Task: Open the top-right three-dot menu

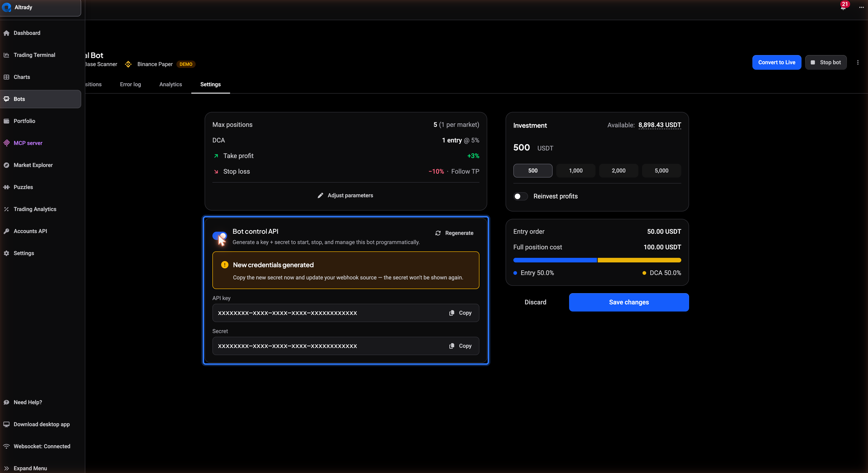Action: [861, 7]
